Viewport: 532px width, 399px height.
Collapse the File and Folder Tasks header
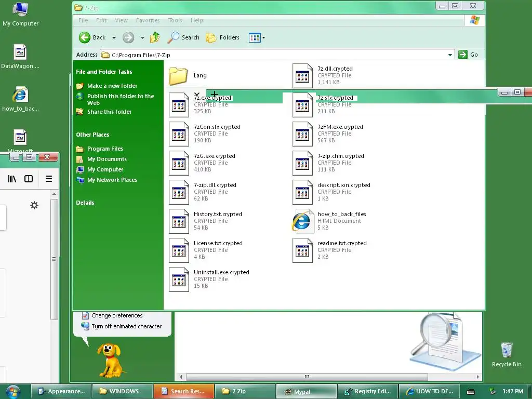pos(104,72)
